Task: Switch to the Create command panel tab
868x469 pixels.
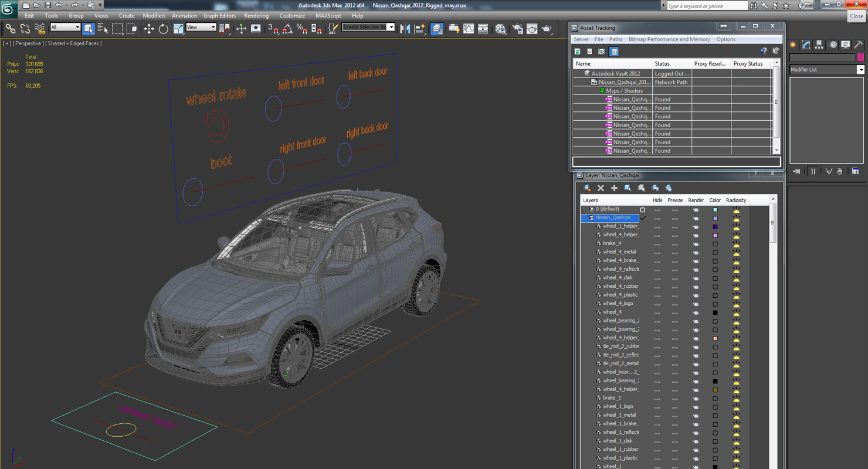Action: [x=793, y=45]
